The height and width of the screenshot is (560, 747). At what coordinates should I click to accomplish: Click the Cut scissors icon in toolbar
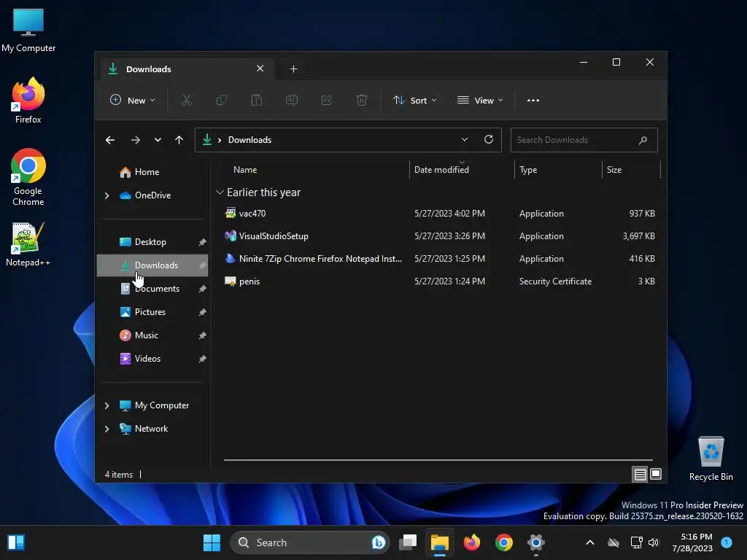click(186, 100)
